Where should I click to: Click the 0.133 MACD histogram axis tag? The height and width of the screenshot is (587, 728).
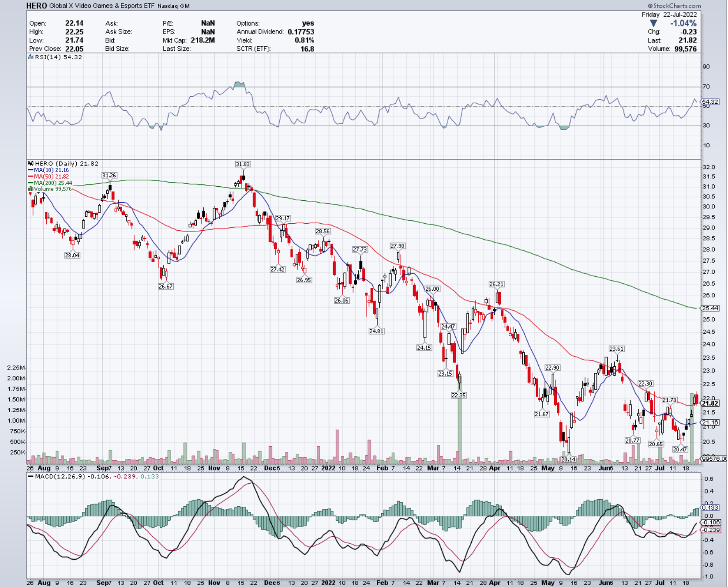[710, 508]
